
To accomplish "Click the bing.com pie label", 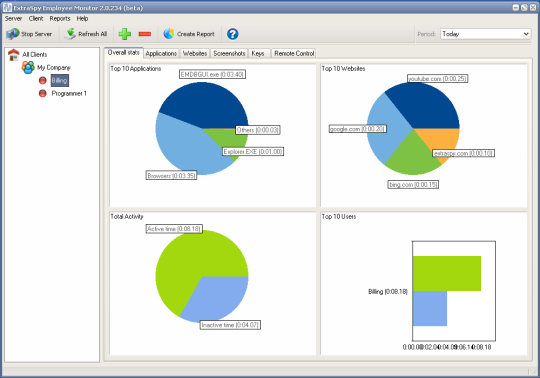I will coord(413,185).
